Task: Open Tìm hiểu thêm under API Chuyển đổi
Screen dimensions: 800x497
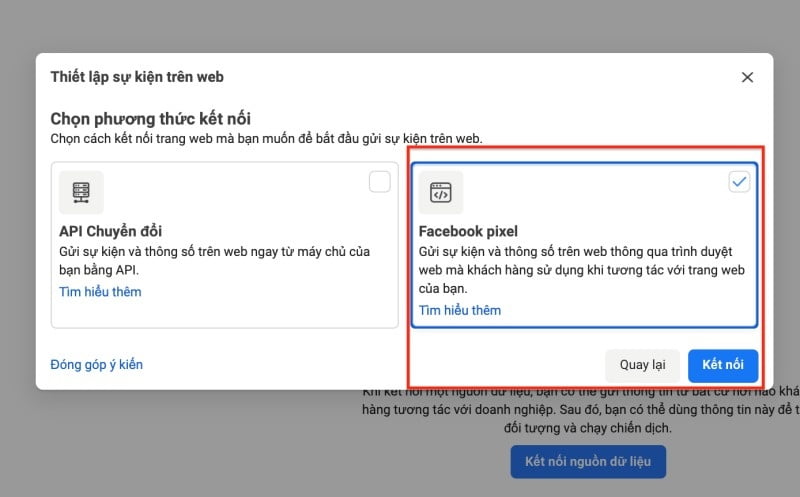Action: [x=100, y=292]
